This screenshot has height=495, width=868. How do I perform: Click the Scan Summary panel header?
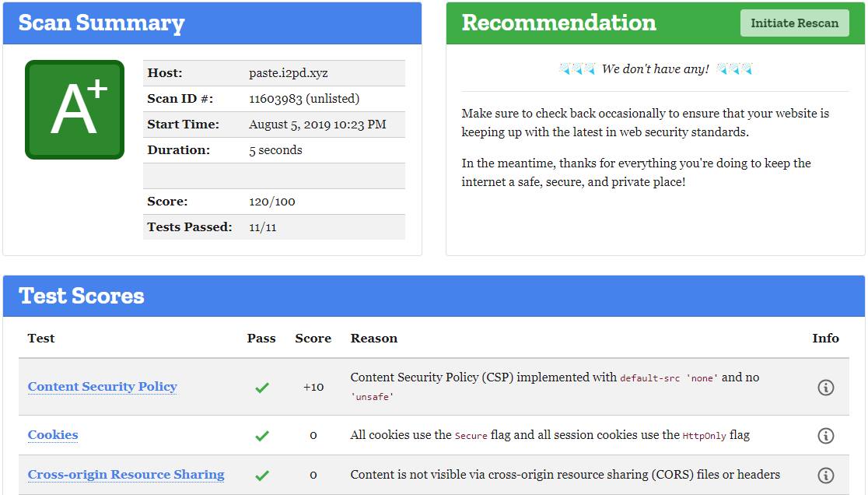click(101, 23)
